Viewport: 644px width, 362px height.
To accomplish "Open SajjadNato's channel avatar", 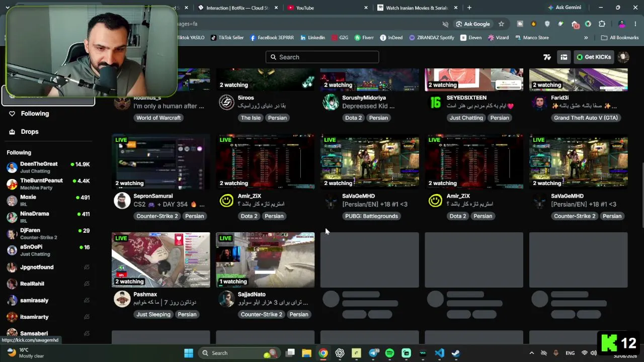I will click(226, 299).
